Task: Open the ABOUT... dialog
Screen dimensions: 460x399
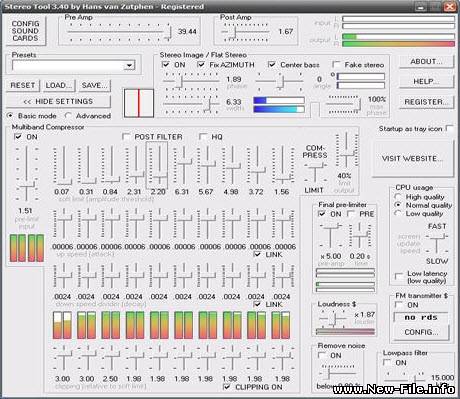Action: tap(426, 62)
